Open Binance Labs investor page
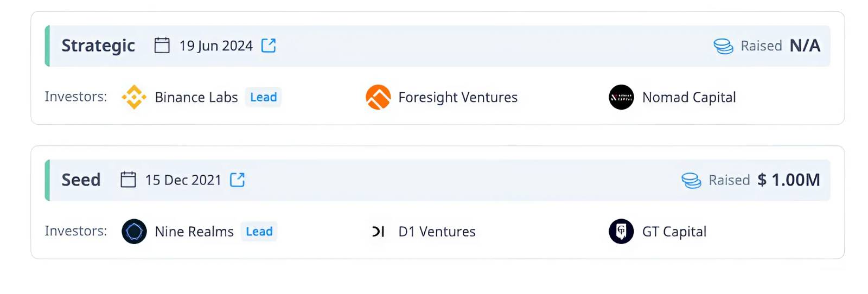The height and width of the screenshot is (294, 868). (196, 97)
